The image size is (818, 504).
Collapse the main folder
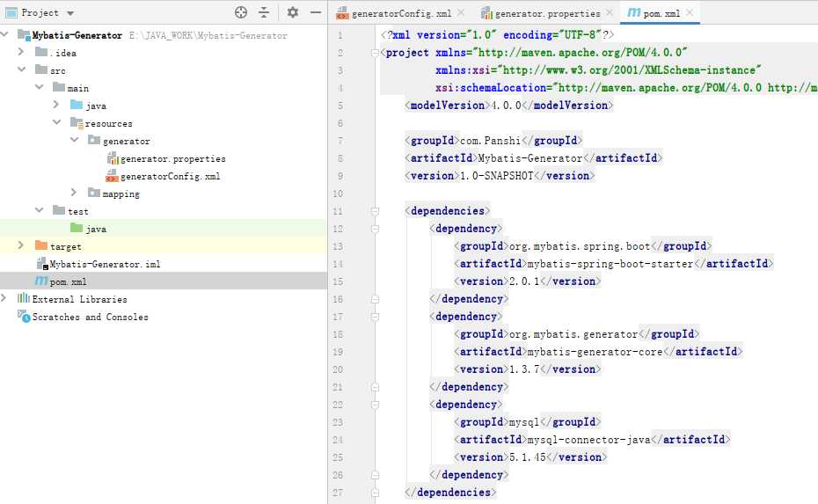tap(39, 87)
